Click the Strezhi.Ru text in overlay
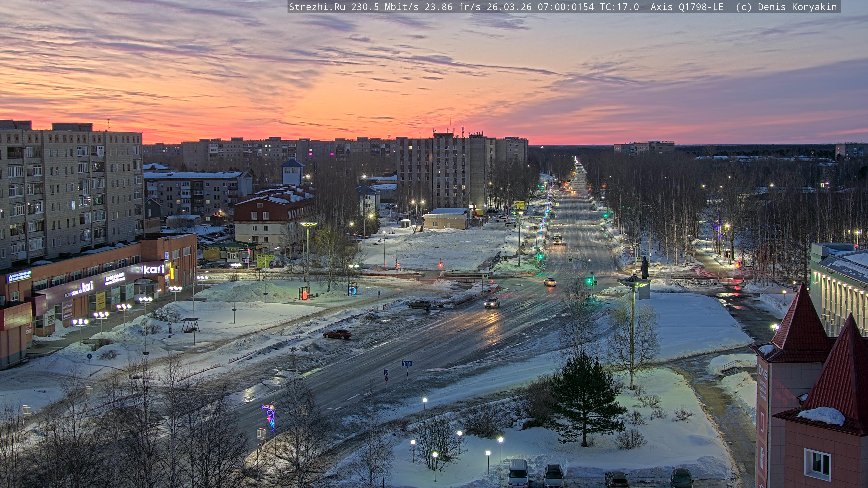Image resolution: width=868 pixels, height=488 pixels. pos(317,7)
